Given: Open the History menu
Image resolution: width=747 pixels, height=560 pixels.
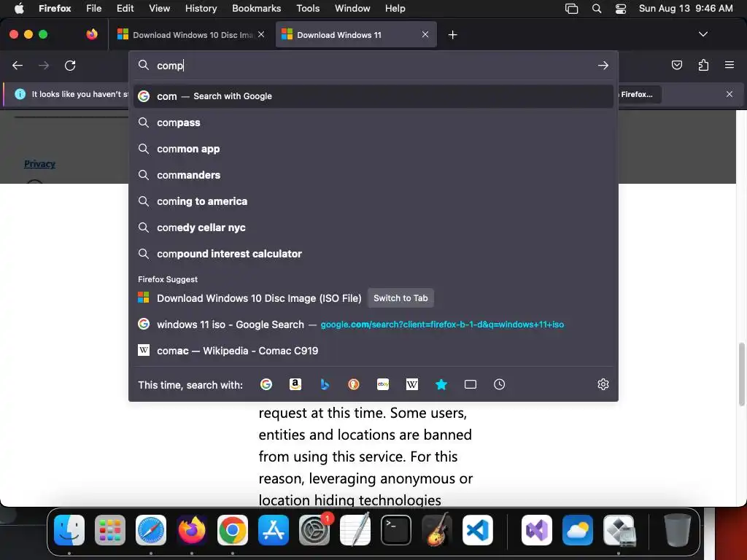Looking at the screenshot, I should click(201, 8).
